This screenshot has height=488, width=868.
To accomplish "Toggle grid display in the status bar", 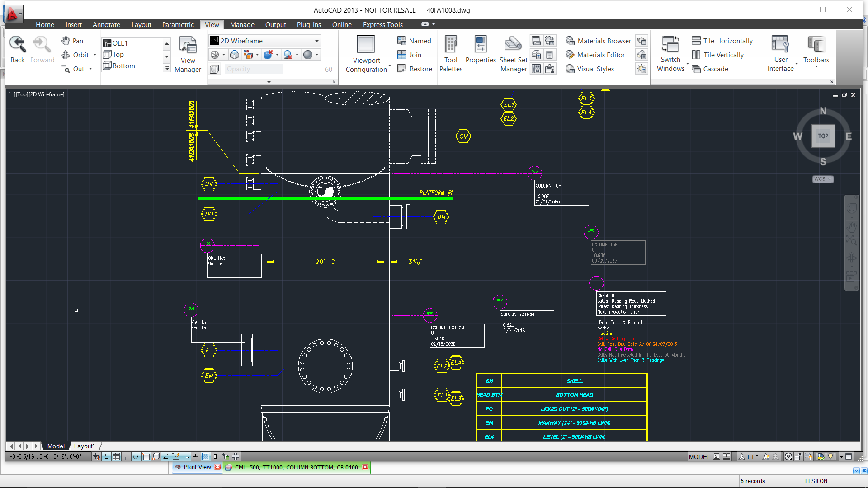I will [116, 456].
